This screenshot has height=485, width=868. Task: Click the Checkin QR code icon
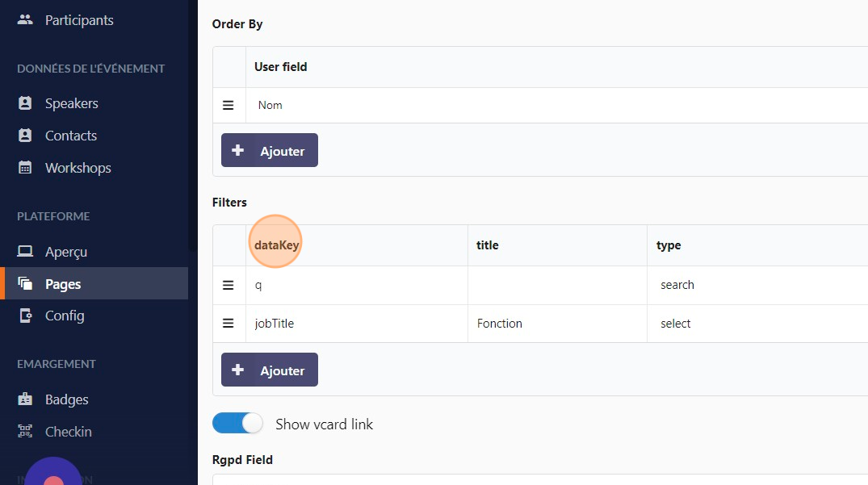point(25,432)
